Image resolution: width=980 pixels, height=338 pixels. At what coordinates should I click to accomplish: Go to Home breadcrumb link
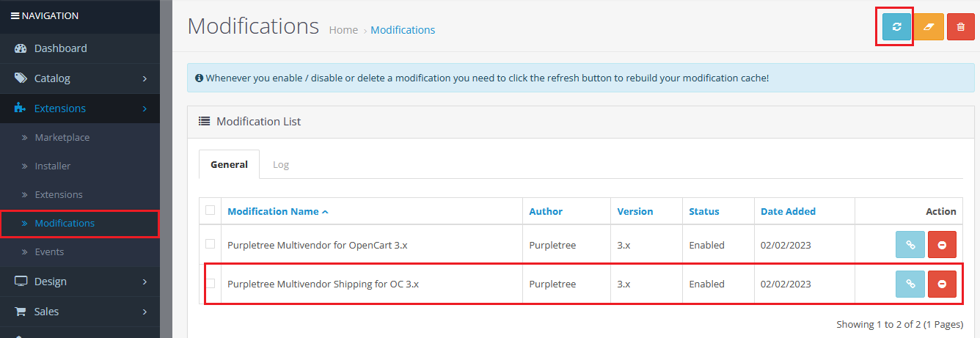pyautogui.click(x=343, y=30)
